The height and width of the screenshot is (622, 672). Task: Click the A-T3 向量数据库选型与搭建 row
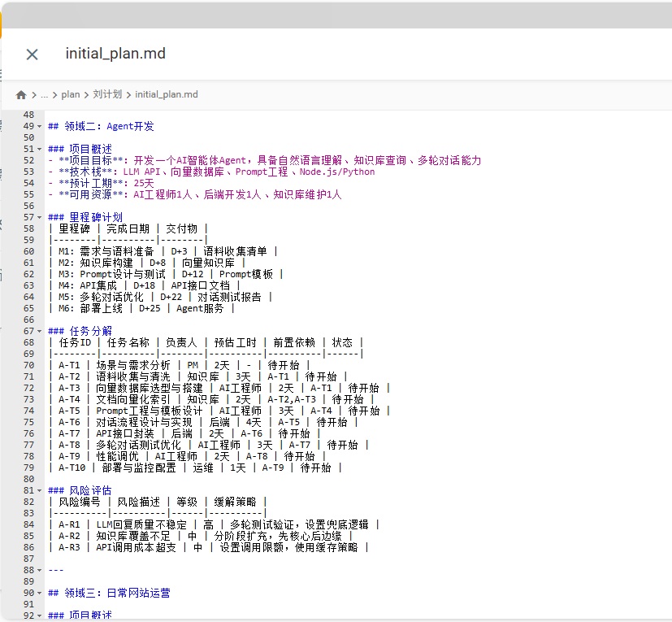(219, 388)
